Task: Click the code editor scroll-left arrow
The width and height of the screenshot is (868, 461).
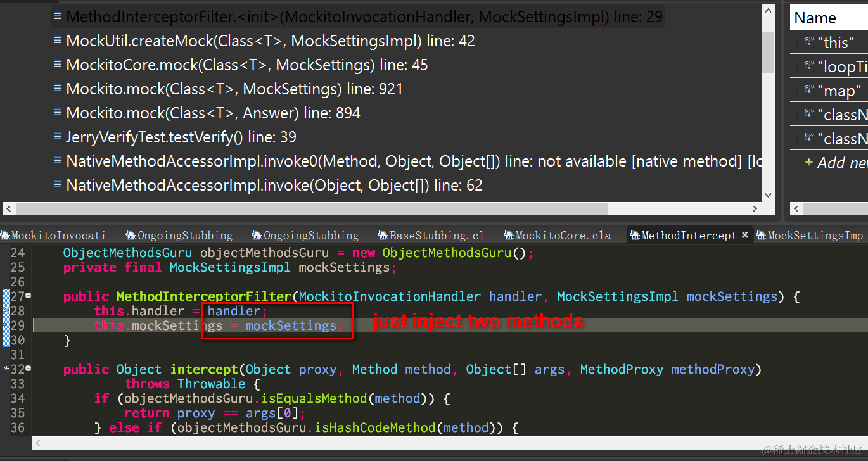Action: [x=38, y=443]
